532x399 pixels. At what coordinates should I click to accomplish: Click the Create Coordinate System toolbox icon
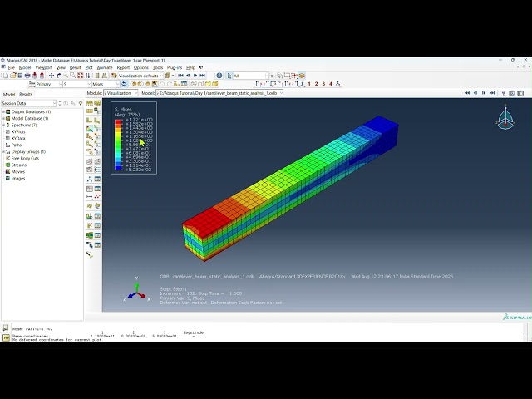(x=90, y=180)
